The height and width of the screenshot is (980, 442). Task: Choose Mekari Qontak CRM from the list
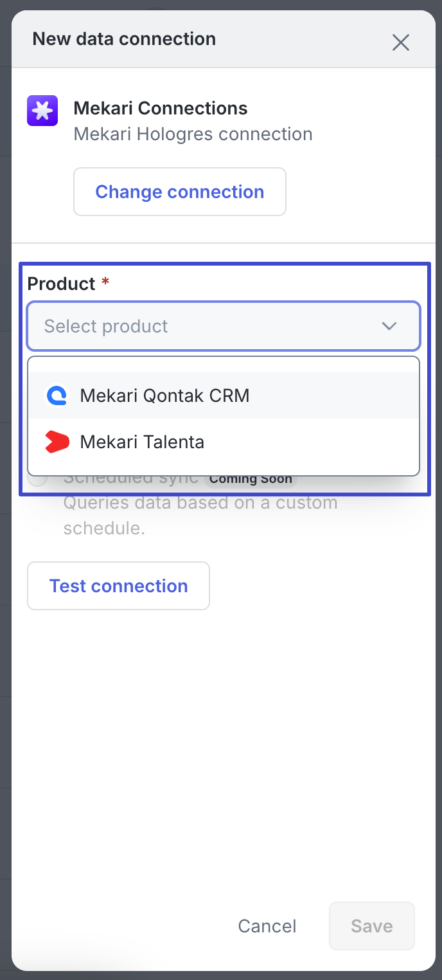[x=164, y=395]
